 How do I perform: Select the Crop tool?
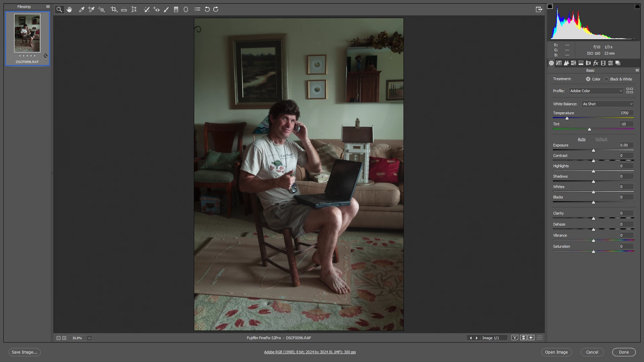(113, 9)
